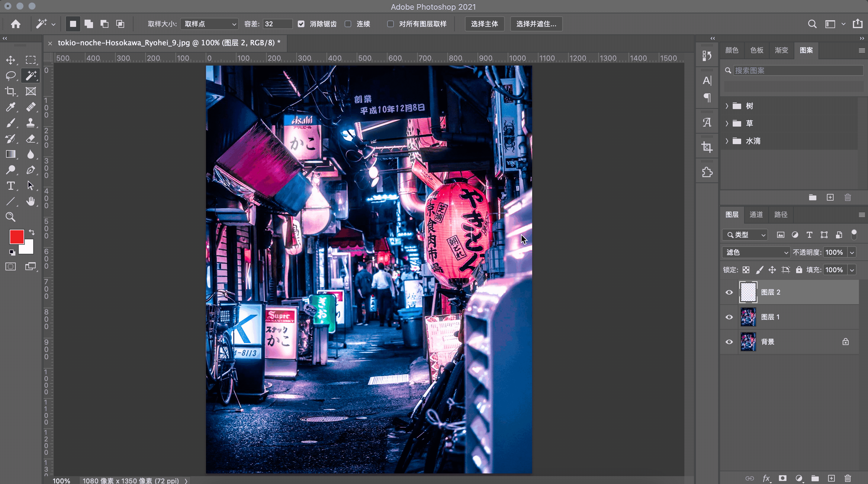Screen dimensions: 868x484
Task: Select the Horizontal Type tool
Action: point(11,186)
